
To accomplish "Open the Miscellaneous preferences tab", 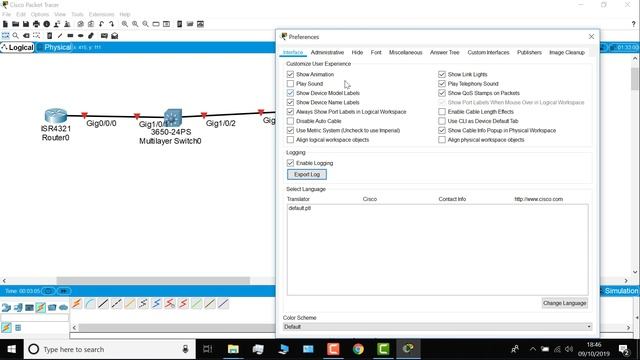I will 405,52.
